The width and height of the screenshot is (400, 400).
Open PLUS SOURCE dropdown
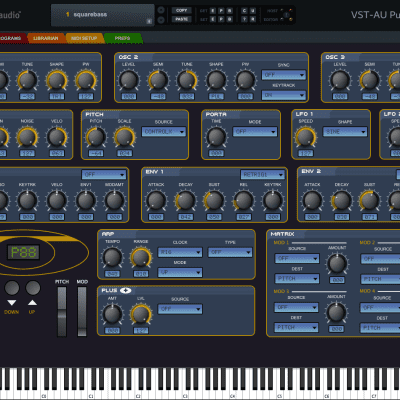tap(180, 309)
